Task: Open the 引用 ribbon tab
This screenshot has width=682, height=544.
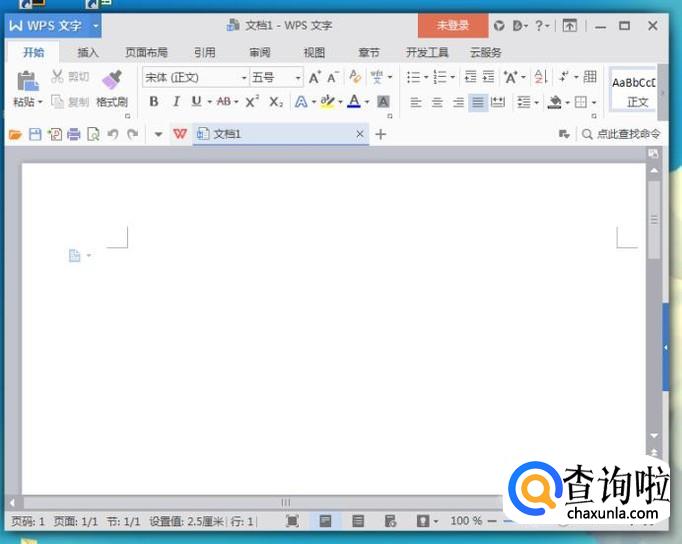Action: (x=204, y=53)
